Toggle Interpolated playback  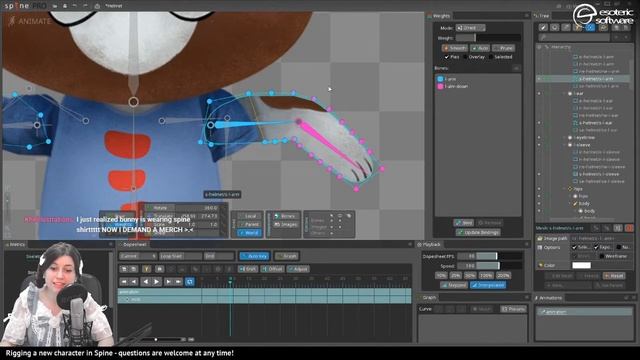[x=488, y=285]
